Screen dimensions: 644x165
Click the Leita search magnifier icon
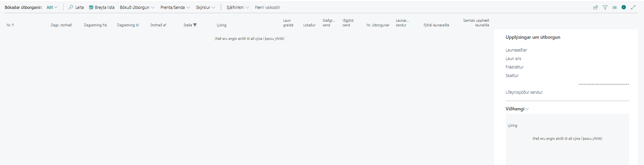pos(71,7)
